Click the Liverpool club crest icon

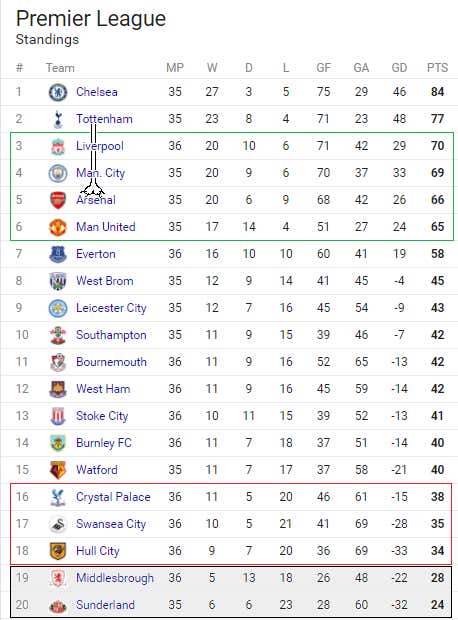(x=58, y=146)
